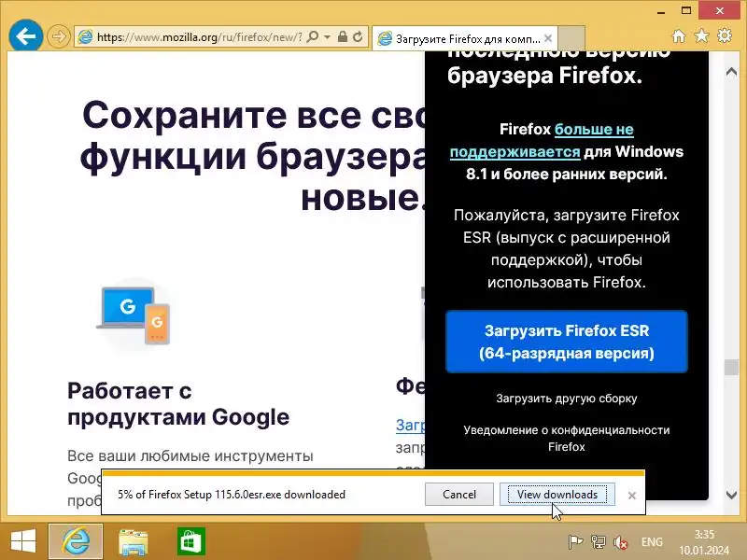
Task: Close the Загрузите Firefox tab
Action: click(x=548, y=38)
